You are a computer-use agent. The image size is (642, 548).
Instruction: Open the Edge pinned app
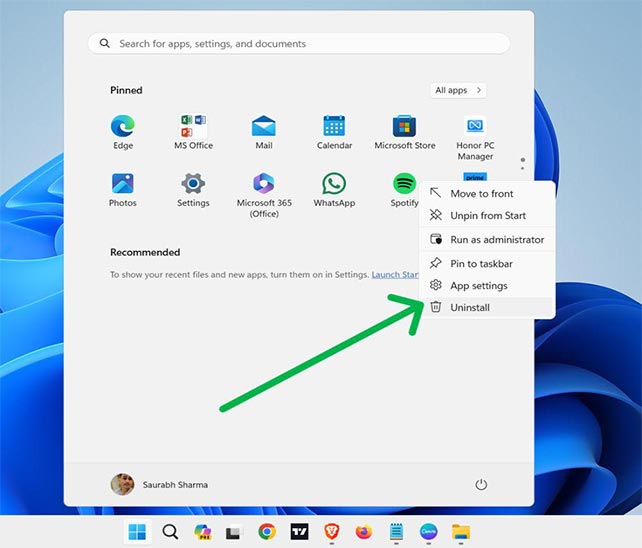click(x=123, y=132)
